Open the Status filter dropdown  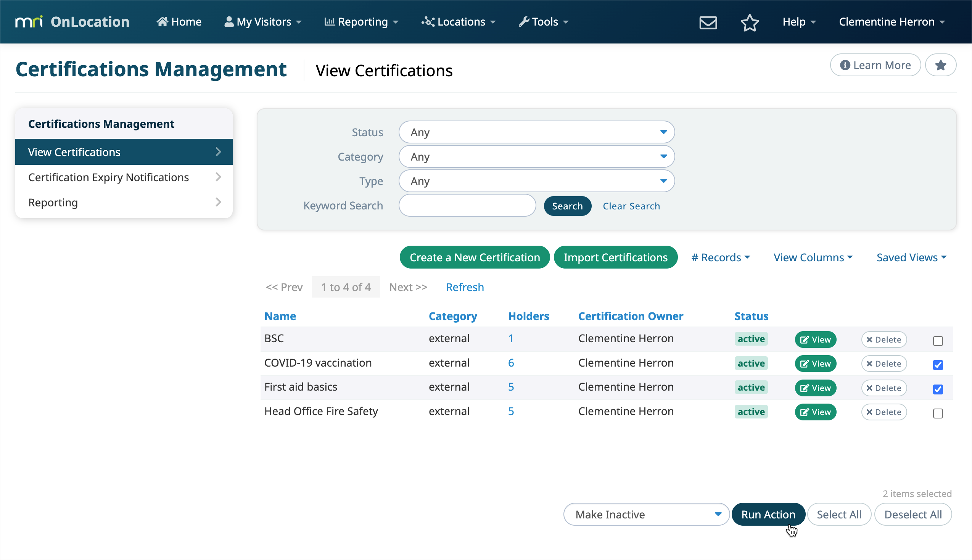click(537, 132)
